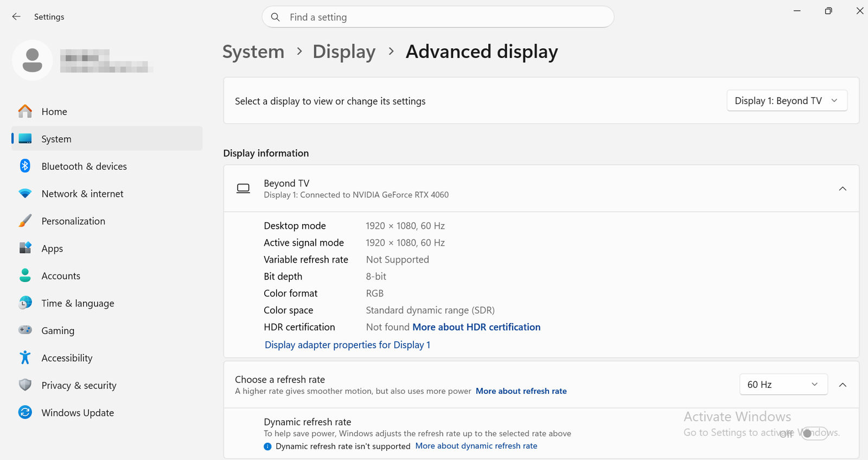Collapse the Choose a refresh rate section
This screenshot has height=460, width=868.
(843, 385)
